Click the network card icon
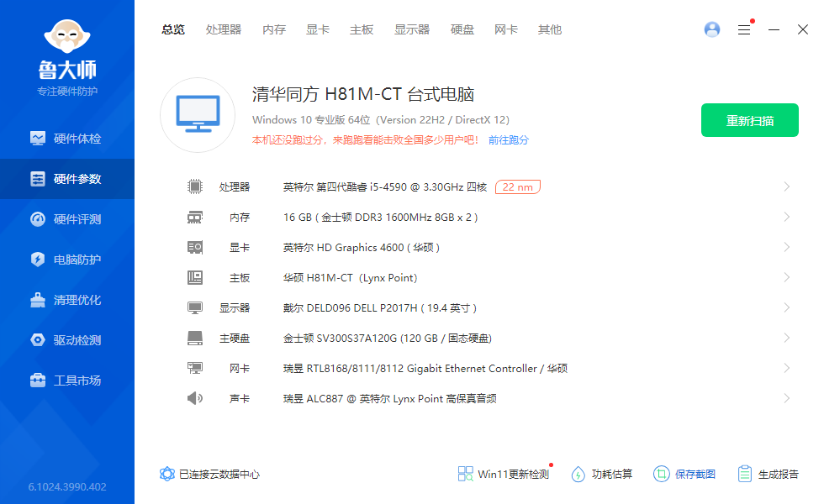This screenshot has width=824, height=504. tap(195, 368)
